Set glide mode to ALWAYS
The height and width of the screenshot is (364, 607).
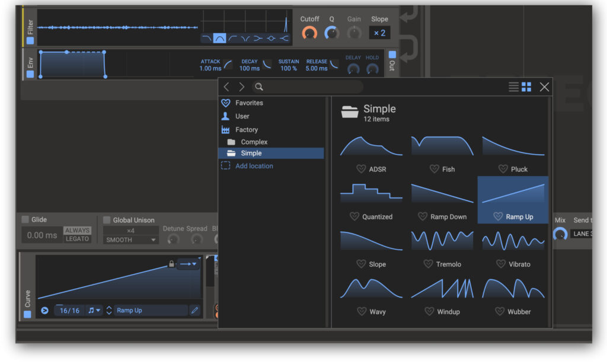(x=78, y=231)
